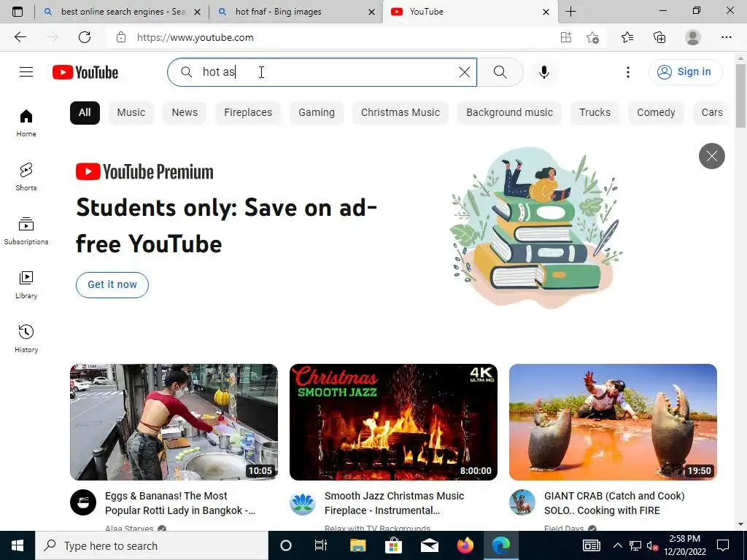Click GIANT CRAB Catch and Cook title

[x=614, y=503]
